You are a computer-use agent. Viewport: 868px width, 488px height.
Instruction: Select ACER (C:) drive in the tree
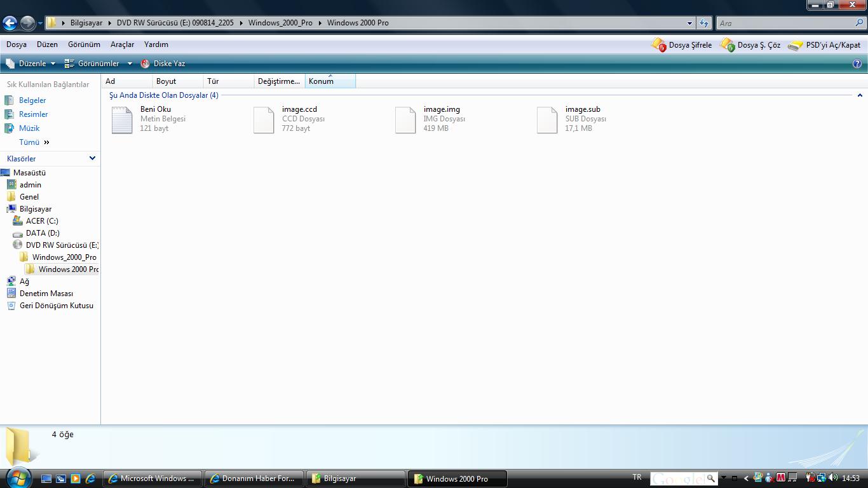tap(42, 221)
